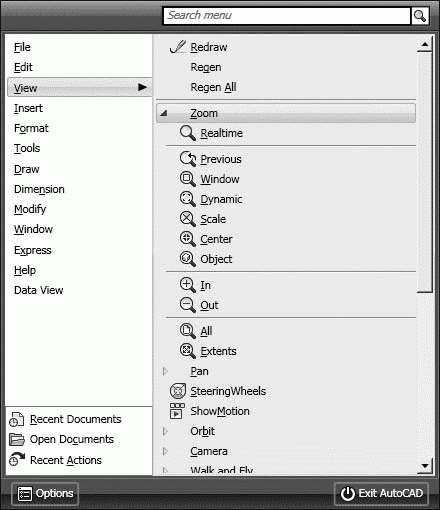Viewport: 440px width, 510px height.
Task: Click inside the Search menu field
Action: [287, 16]
